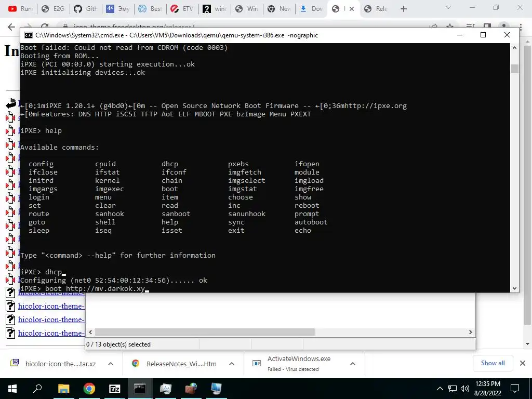Switch to the "Rele" tab
This screenshot has width=532, height=399.
[376, 9]
